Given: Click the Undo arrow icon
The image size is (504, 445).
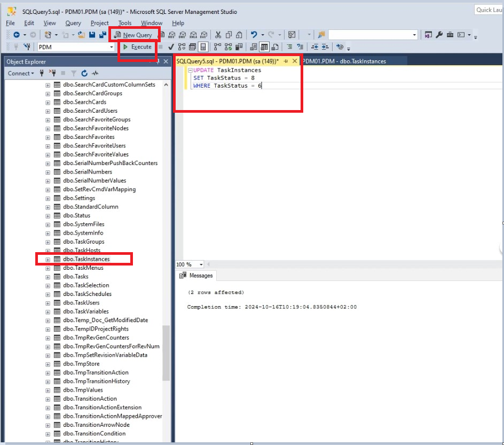Looking at the screenshot, I should point(254,35).
